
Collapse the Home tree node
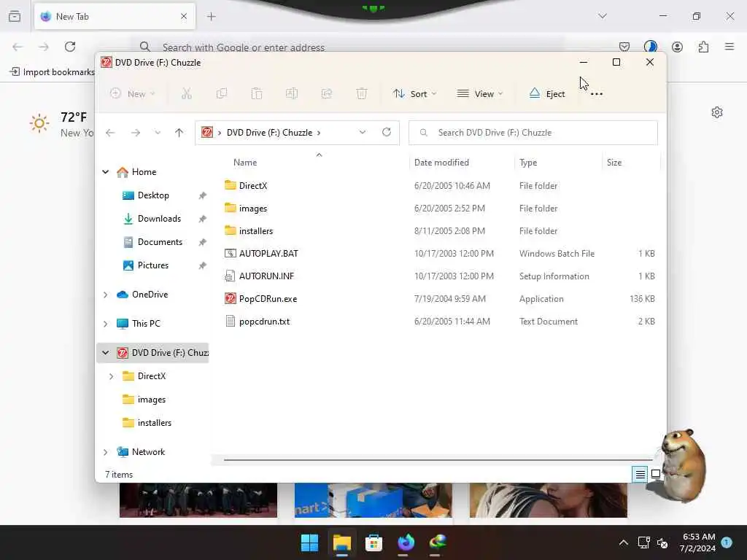coord(105,172)
